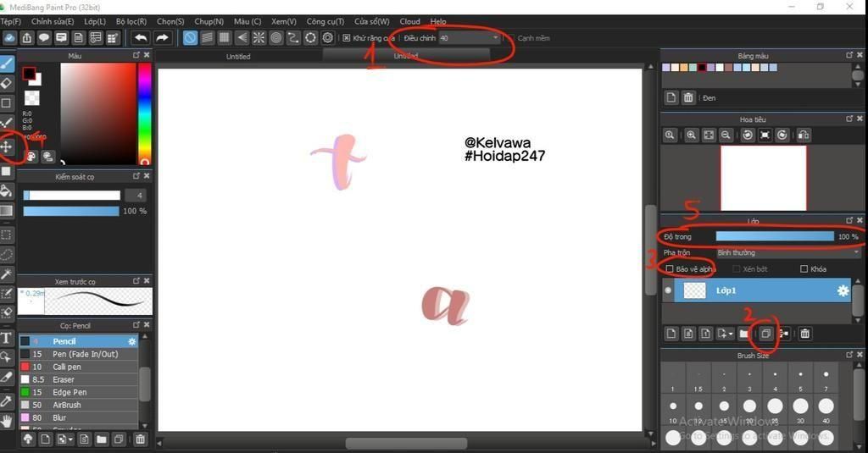Viewport: 868px width, 453px height.
Task: Enable the Khóa lock checkbox
Action: click(804, 268)
